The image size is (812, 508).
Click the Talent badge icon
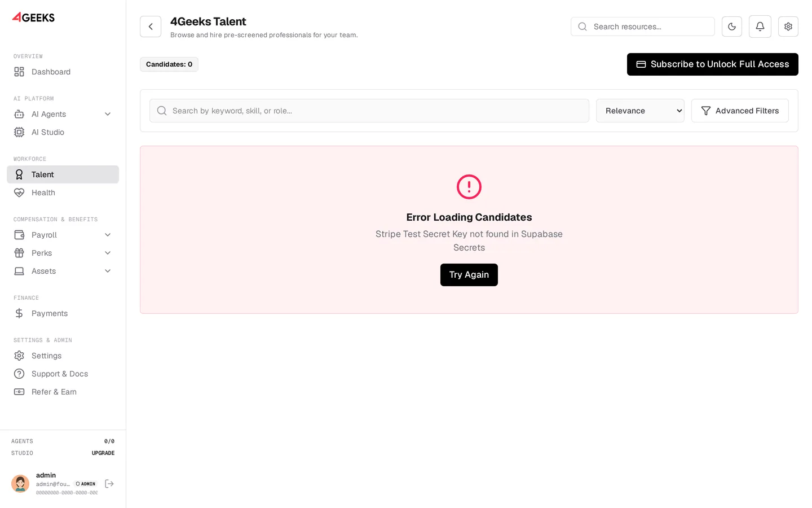click(x=19, y=174)
